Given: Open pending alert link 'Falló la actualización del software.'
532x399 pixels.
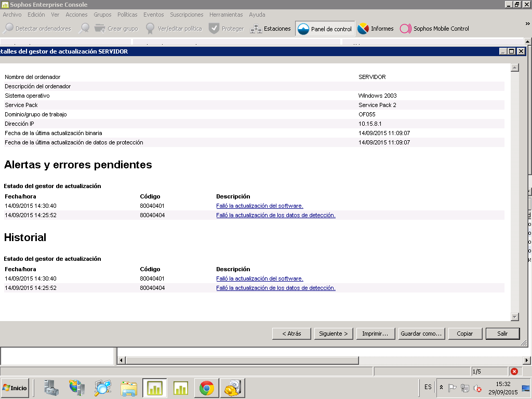Looking at the screenshot, I should [x=260, y=206].
